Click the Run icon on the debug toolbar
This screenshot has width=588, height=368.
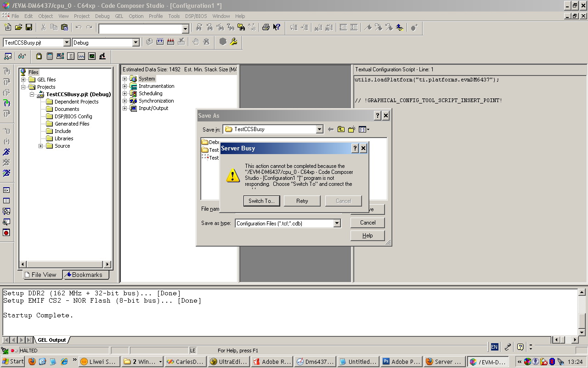click(7, 153)
